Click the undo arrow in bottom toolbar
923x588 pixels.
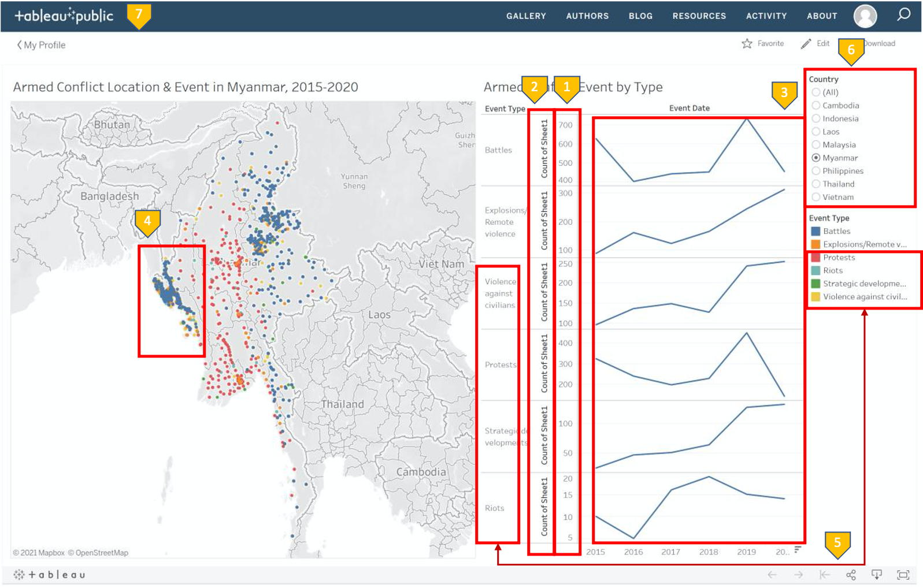point(772,575)
